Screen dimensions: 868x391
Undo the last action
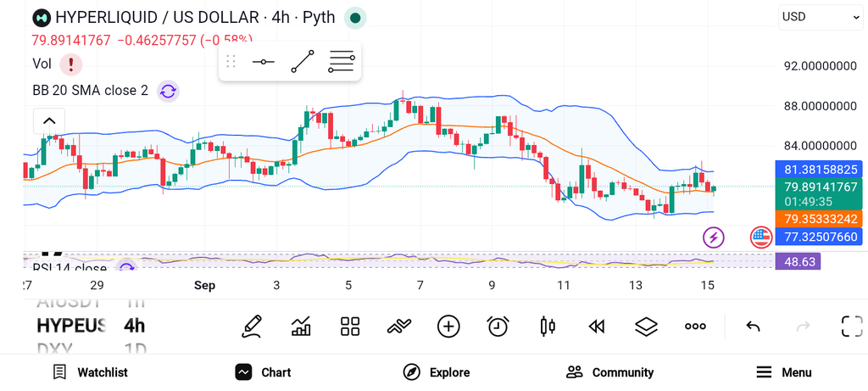pos(753,327)
